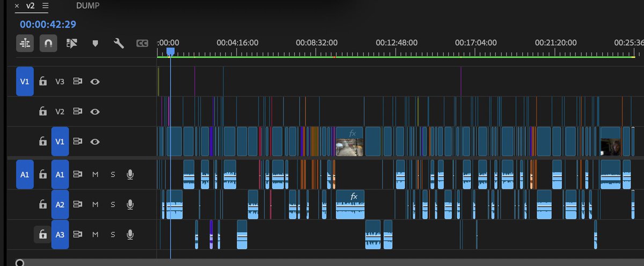Lock the A1 track

point(43,174)
